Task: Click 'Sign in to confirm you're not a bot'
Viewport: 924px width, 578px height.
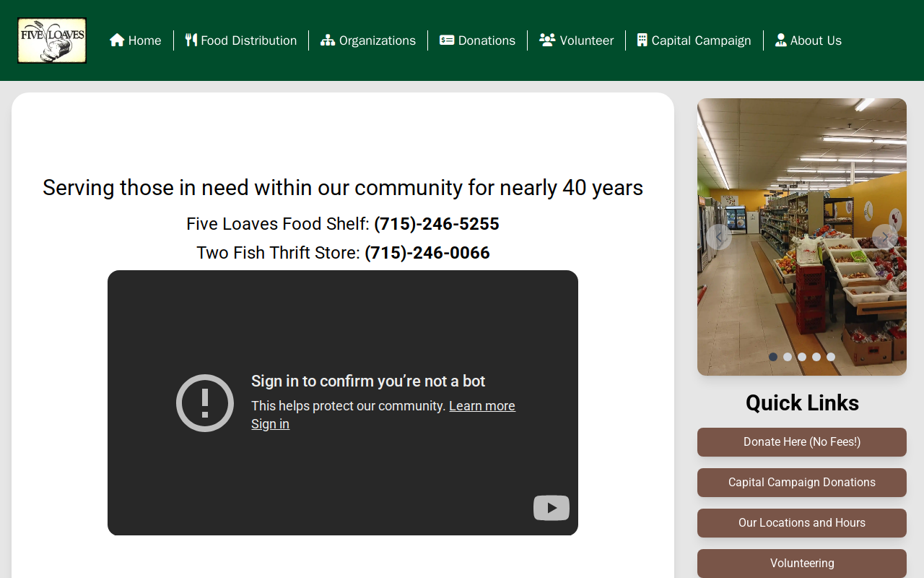Action: coord(368,381)
